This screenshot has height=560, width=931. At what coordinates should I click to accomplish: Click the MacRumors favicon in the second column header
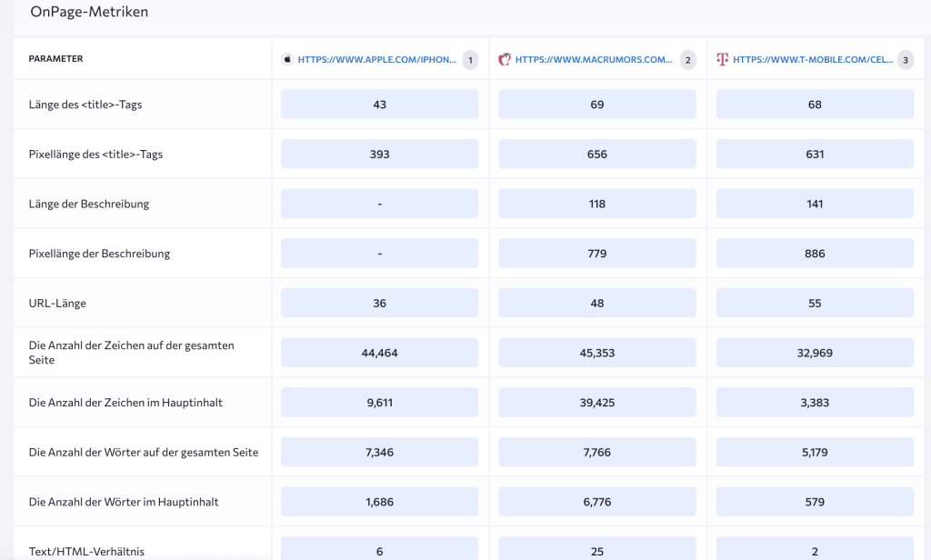[x=506, y=59]
